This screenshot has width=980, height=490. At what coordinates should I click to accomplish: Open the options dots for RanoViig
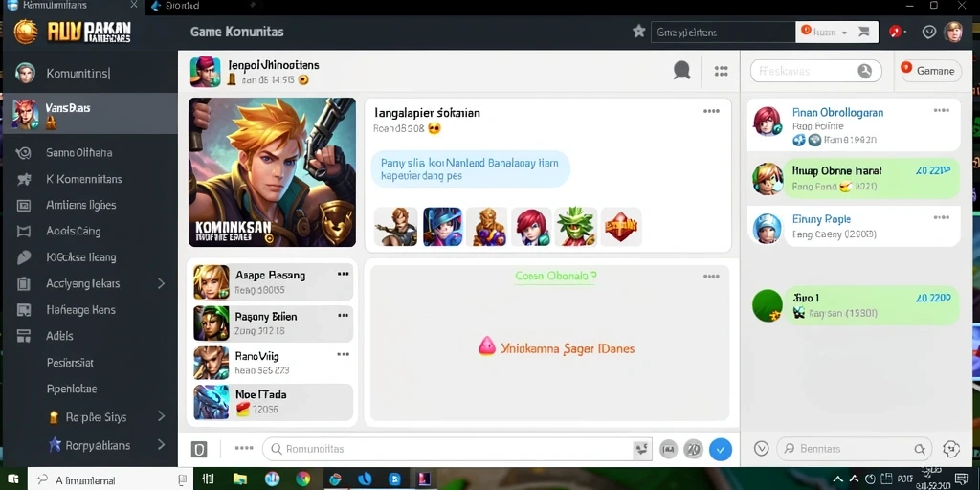click(x=344, y=354)
